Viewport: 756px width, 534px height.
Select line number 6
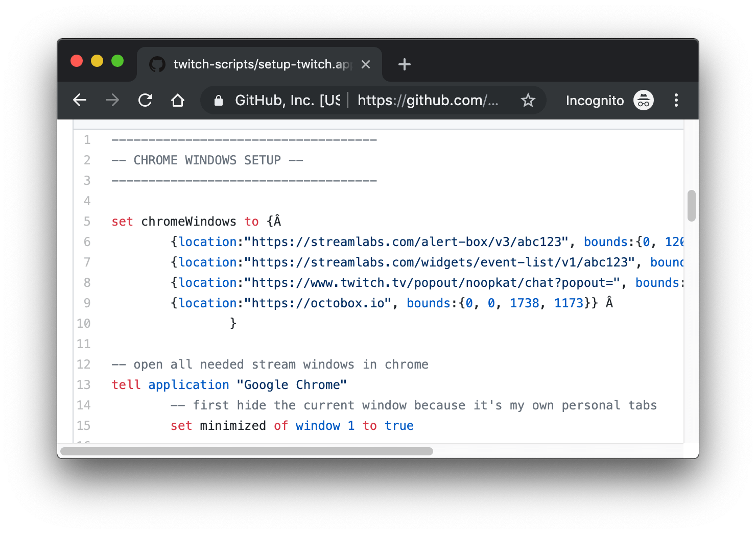click(87, 242)
